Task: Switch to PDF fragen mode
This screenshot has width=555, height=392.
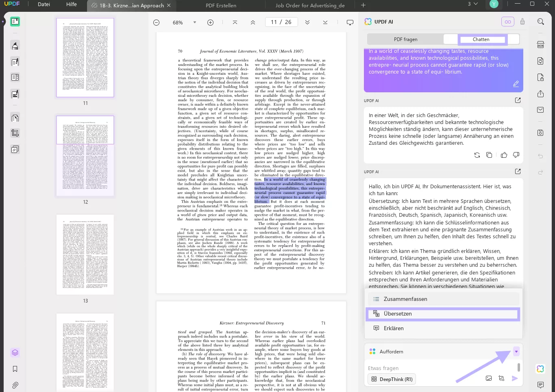Action: (405, 39)
